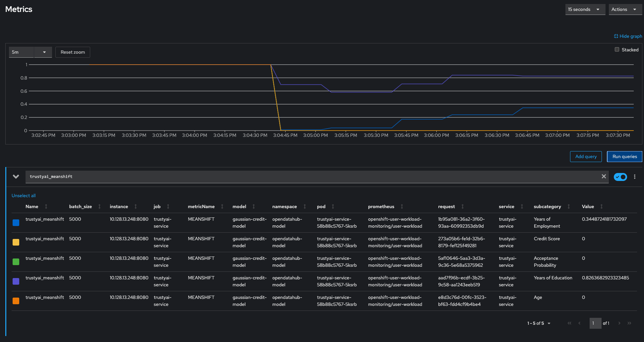644x342 pixels.
Task: Sort table by pod column icon
Action: [x=333, y=206]
